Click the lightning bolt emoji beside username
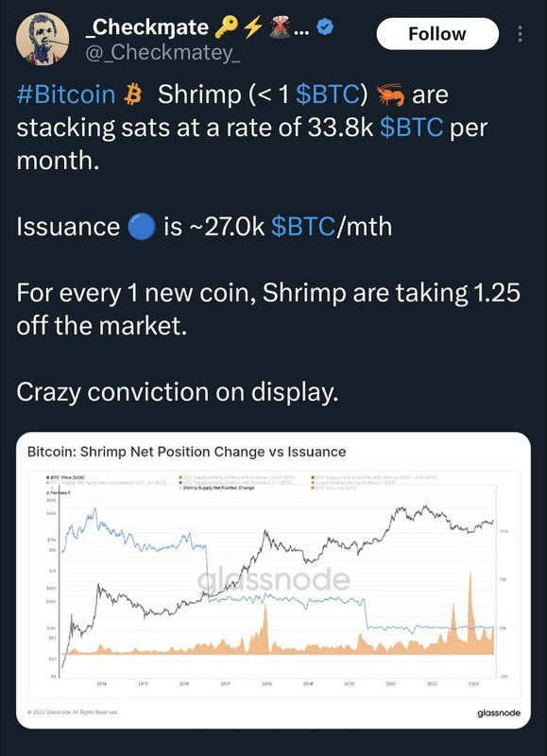Screen dimensions: 547x756 [x=253, y=26]
